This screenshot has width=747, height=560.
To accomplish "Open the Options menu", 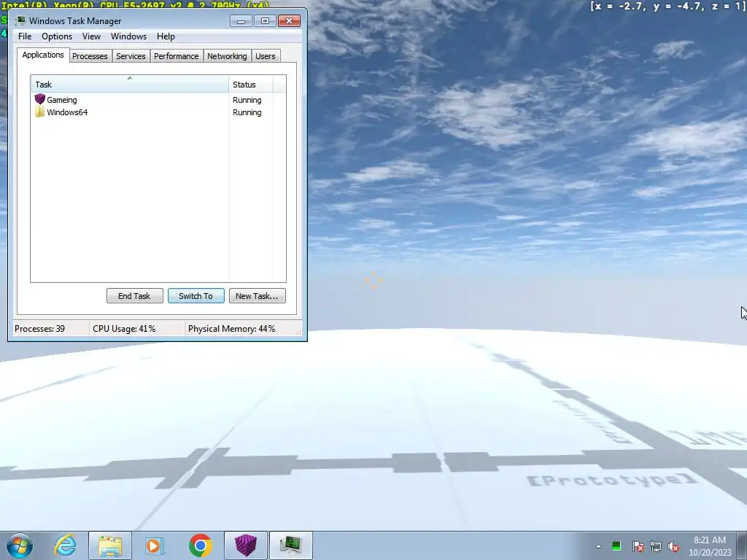I will 57,36.
